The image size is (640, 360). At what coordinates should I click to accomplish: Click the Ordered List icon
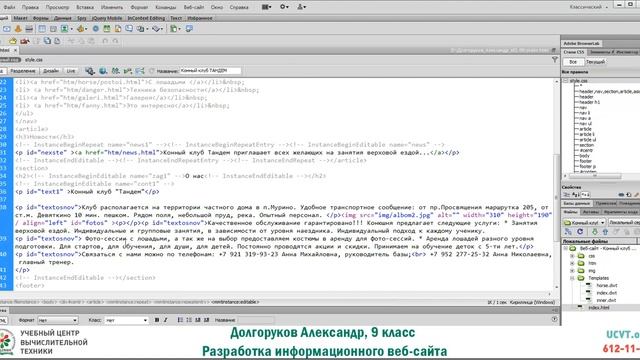(189, 320)
